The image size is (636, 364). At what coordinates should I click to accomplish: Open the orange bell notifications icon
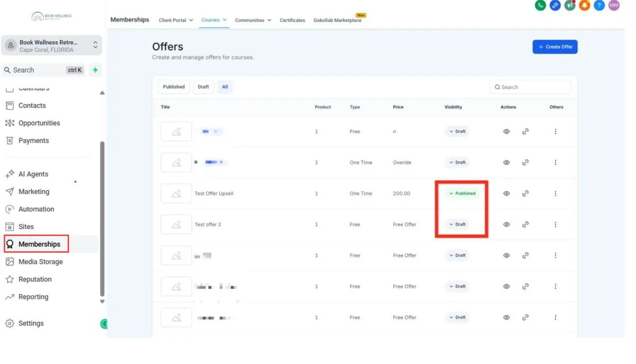click(x=585, y=5)
